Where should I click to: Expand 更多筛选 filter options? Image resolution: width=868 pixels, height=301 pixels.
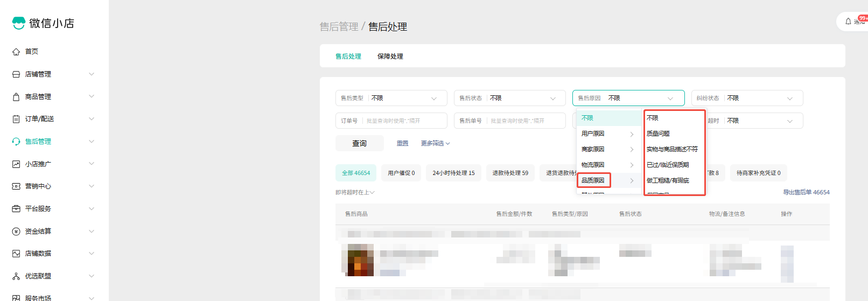[435, 143]
